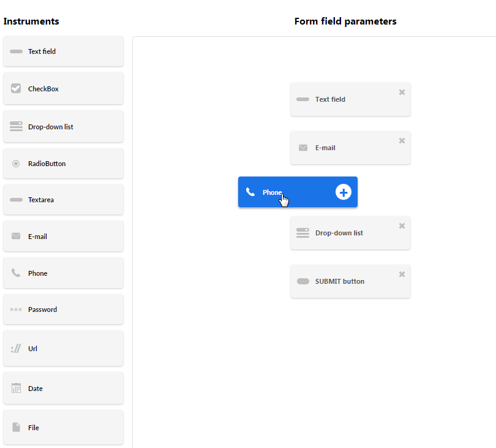Click the Url slashes icon
The height and width of the screenshot is (448, 496).
[x=16, y=349]
